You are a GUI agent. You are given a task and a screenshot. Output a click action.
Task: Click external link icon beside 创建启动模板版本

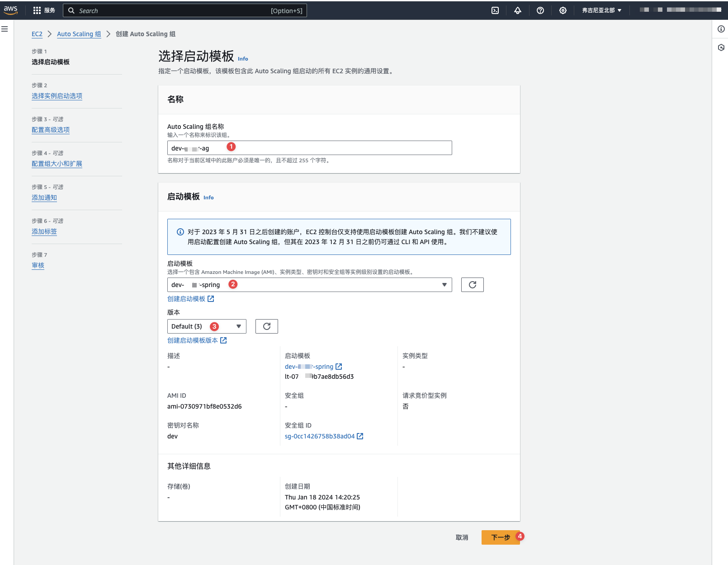pos(223,340)
